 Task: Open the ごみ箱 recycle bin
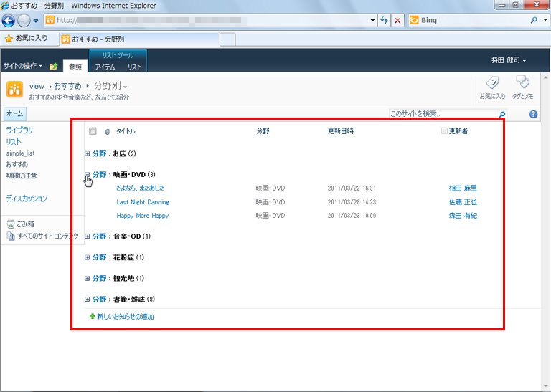21,224
